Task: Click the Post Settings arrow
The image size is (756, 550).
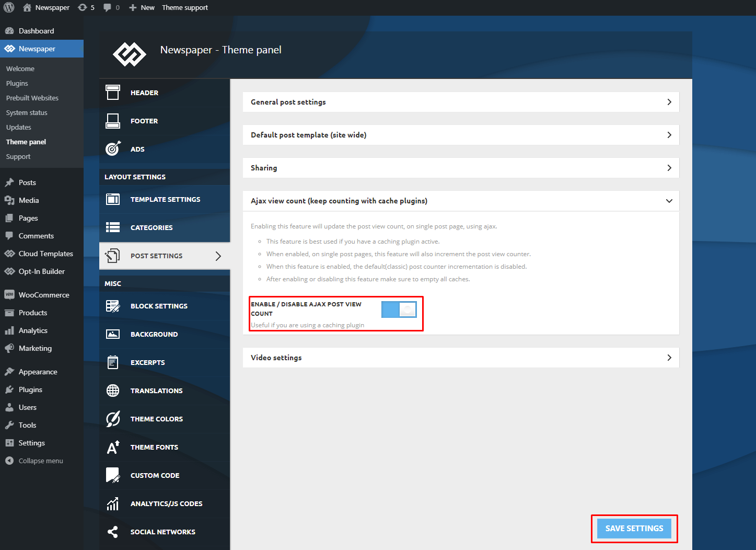Action: point(218,256)
